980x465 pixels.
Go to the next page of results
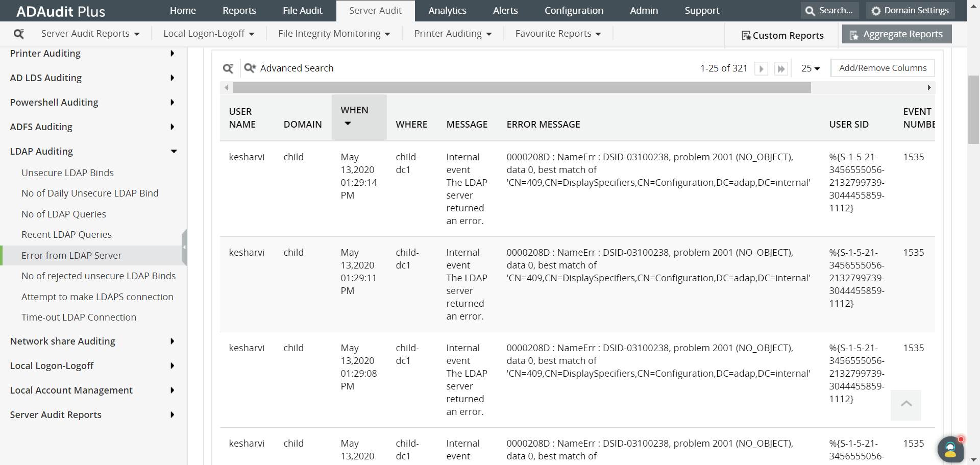coord(761,69)
